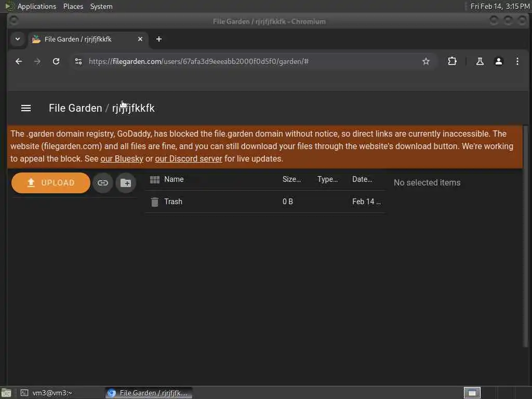Open a new browser tab
The height and width of the screenshot is (399, 532).
[x=159, y=39]
